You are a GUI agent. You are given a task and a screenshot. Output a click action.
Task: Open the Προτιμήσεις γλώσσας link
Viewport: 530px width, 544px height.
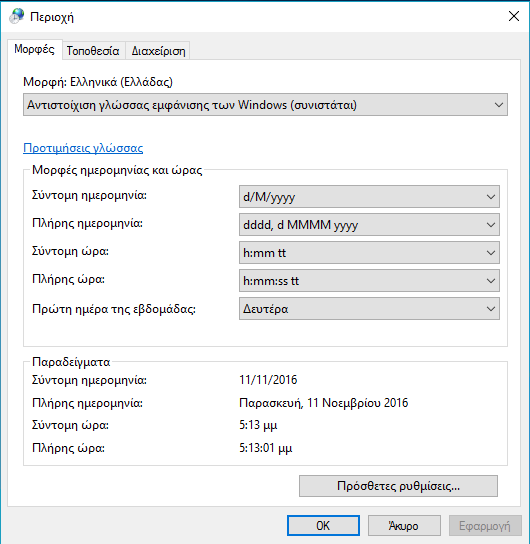click(x=83, y=148)
